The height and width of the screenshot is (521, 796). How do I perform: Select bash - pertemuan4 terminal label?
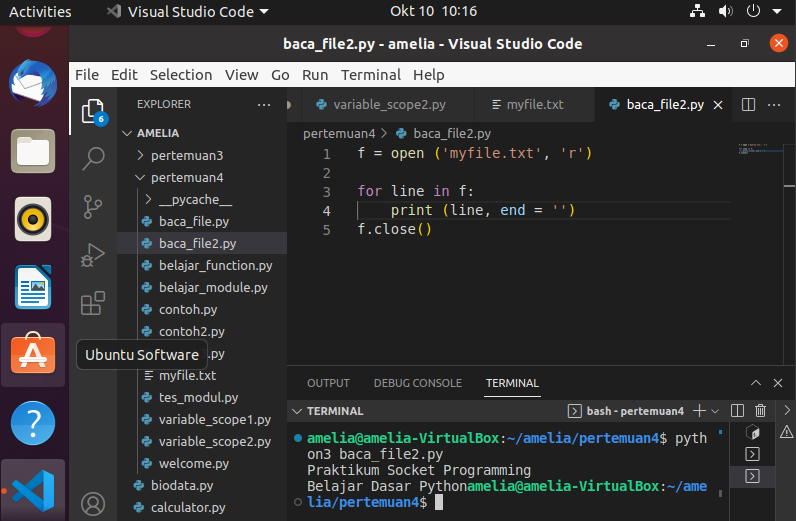click(x=635, y=411)
